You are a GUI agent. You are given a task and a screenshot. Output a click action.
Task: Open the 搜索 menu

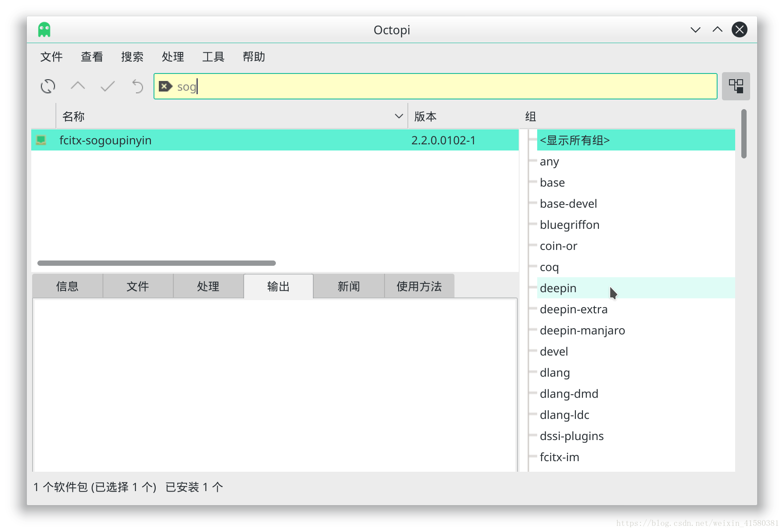(x=132, y=57)
